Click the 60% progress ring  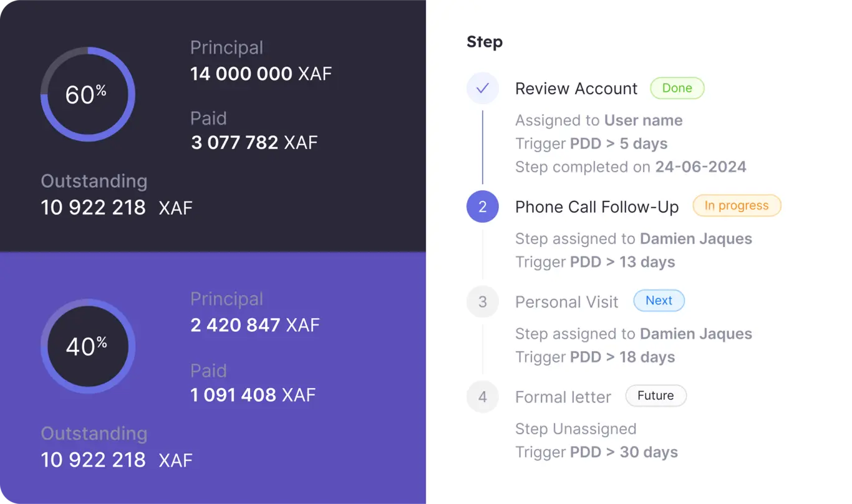point(87,95)
